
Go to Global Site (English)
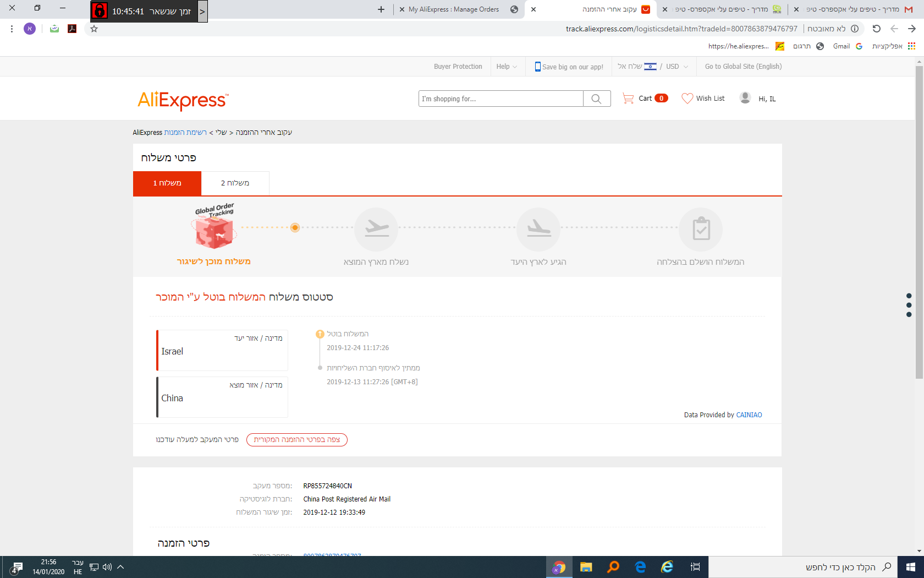pyautogui.click(x=744, y=67)
